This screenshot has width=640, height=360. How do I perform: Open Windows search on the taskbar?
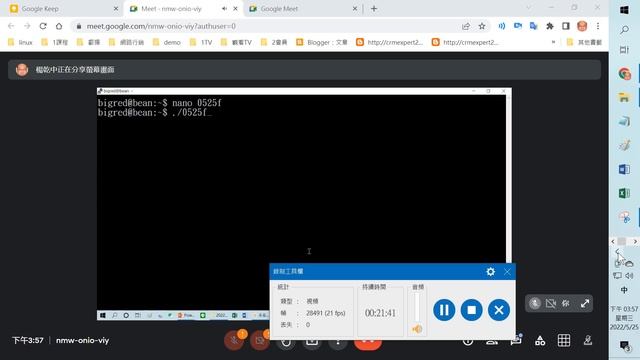pyautogui.click(x=624, y=30)
